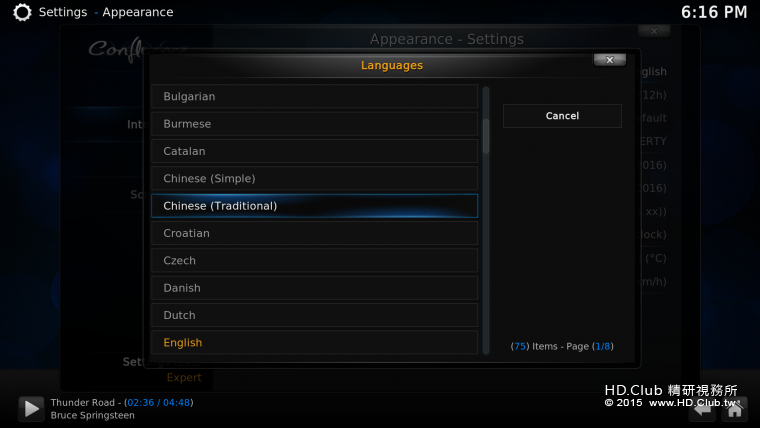Choose Burmese from the list
Screen dimensions: 760x428
314,124
